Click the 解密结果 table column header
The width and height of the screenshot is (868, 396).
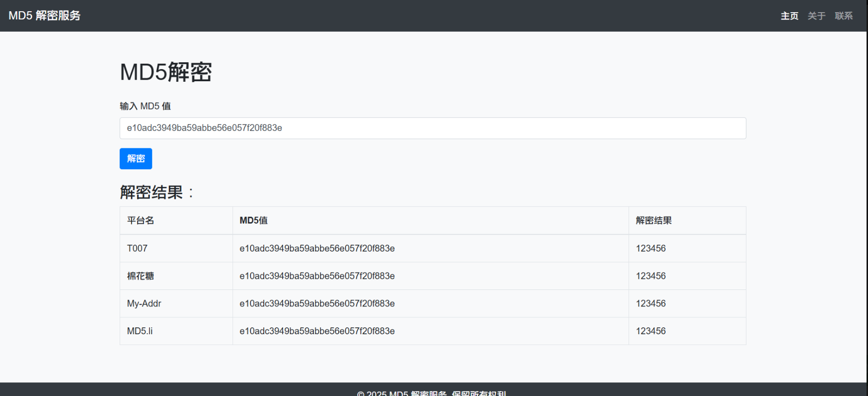pos(653,220)
